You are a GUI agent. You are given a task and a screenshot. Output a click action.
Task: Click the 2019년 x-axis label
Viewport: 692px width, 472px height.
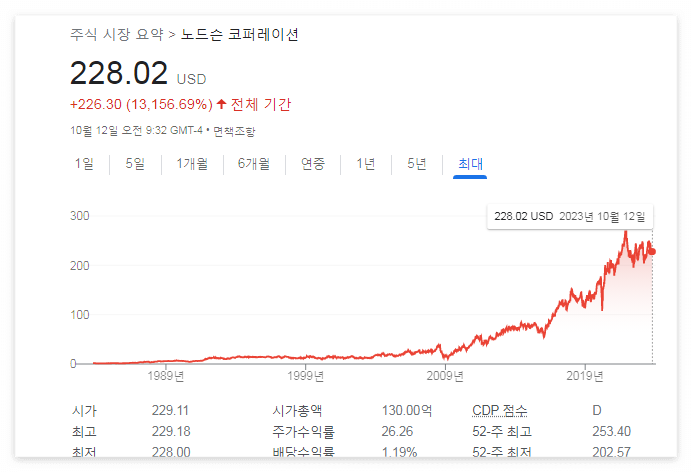[585, 376]
